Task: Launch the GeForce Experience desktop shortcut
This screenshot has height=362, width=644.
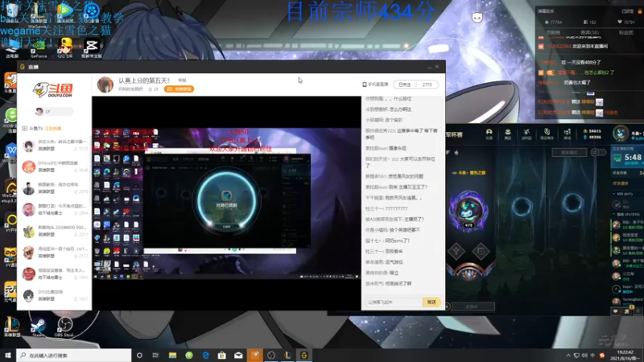Action: (39, 47)
